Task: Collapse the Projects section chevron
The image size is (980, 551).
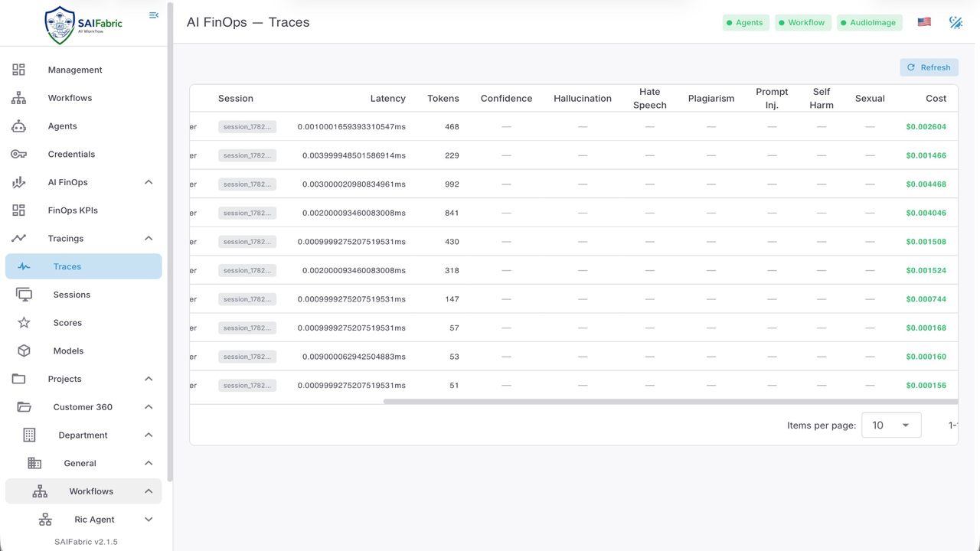Action: [x=149, y=379]
